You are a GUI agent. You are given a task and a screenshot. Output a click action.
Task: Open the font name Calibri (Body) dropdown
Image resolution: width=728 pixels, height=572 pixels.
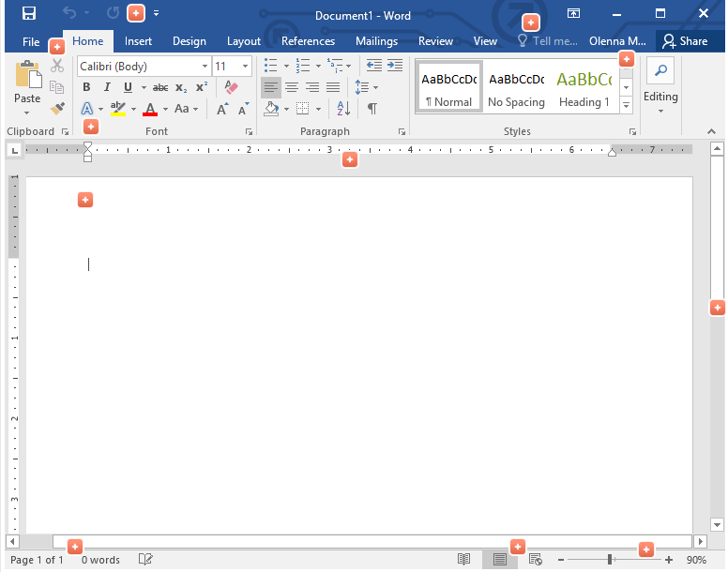205,67
